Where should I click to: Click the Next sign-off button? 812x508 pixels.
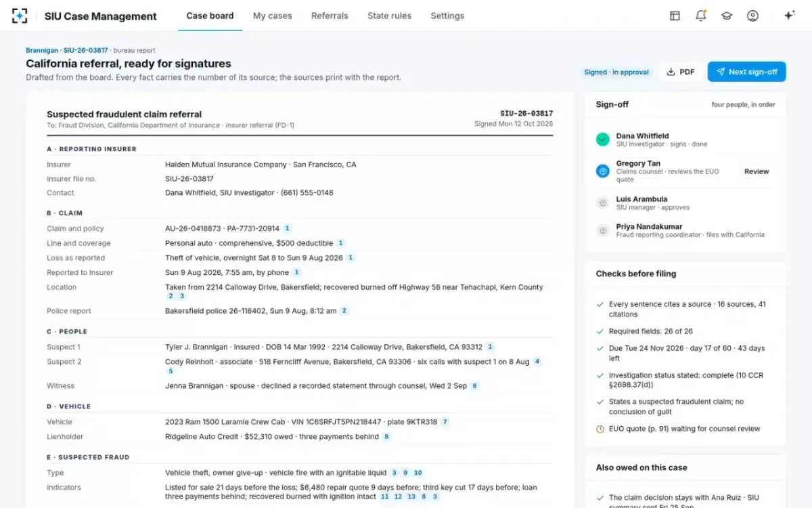click(x=747, y=72)
